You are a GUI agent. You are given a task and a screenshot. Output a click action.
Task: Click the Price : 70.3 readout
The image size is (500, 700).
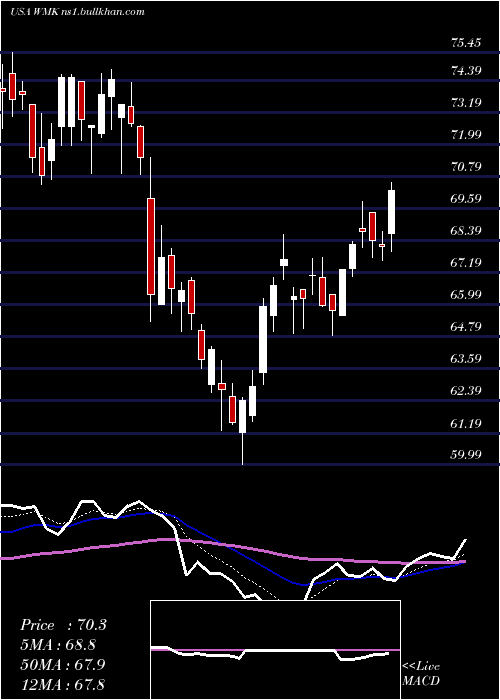pyautogui.click(x=63, y=625)
